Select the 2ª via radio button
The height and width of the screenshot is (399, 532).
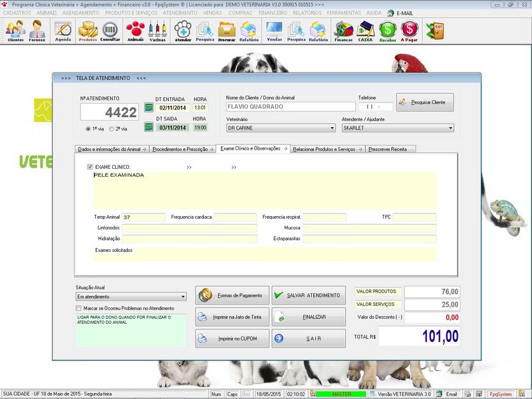[x=111, y=129]
